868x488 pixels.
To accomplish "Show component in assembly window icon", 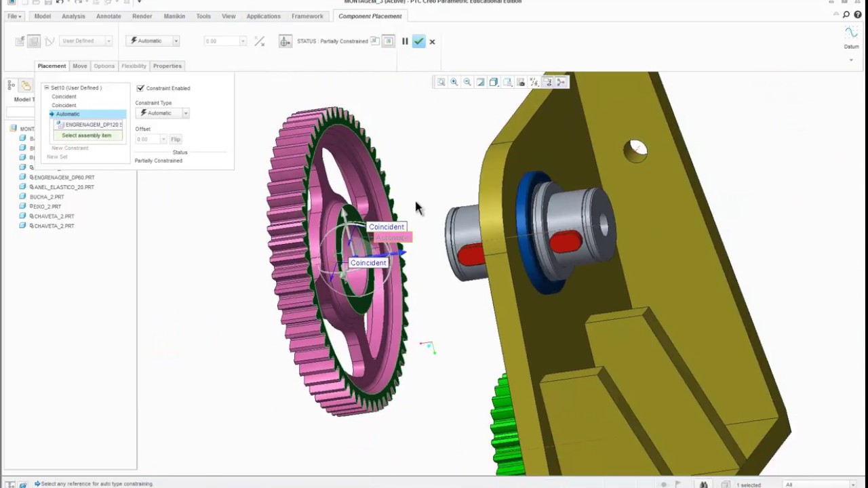I will pos(388,41).
